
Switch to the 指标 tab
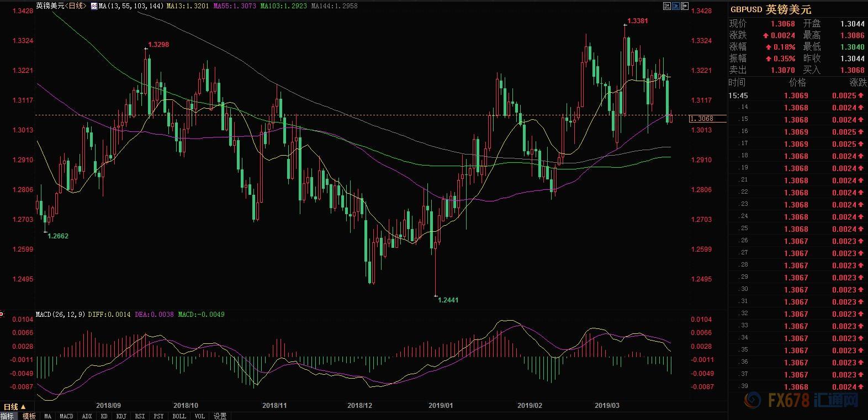[x=7, y=416]
